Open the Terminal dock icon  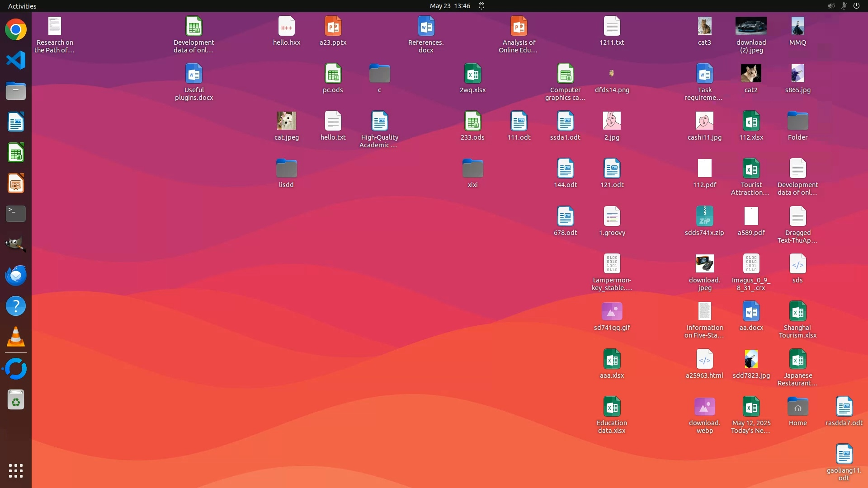[16, 214]
